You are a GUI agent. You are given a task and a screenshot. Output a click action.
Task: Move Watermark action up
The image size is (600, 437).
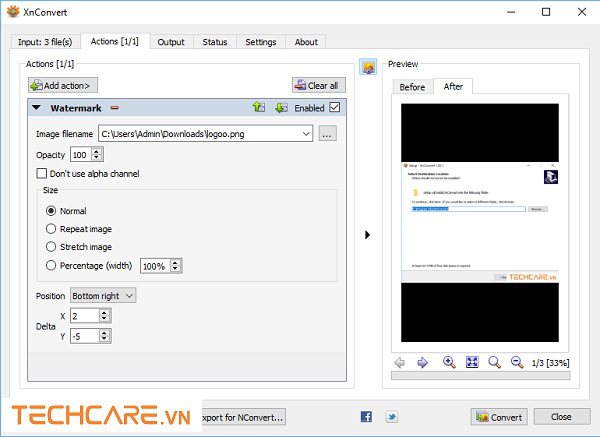tap(258, 107)
